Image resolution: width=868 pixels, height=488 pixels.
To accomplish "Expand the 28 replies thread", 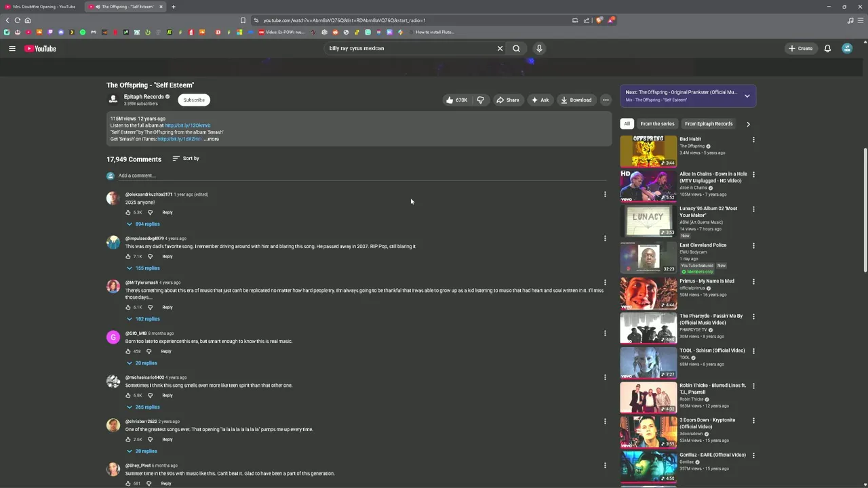I will tap(142, 451).
